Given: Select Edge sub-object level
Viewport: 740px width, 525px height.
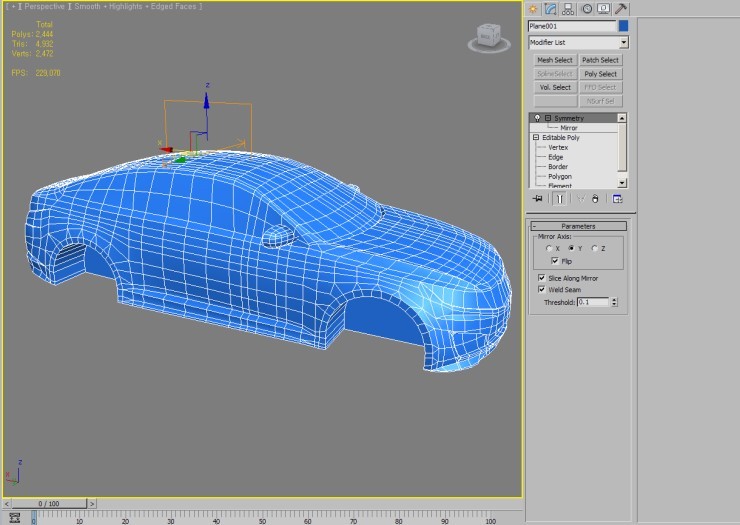Looking at the screenshot, I should click(x=555, y=157).
